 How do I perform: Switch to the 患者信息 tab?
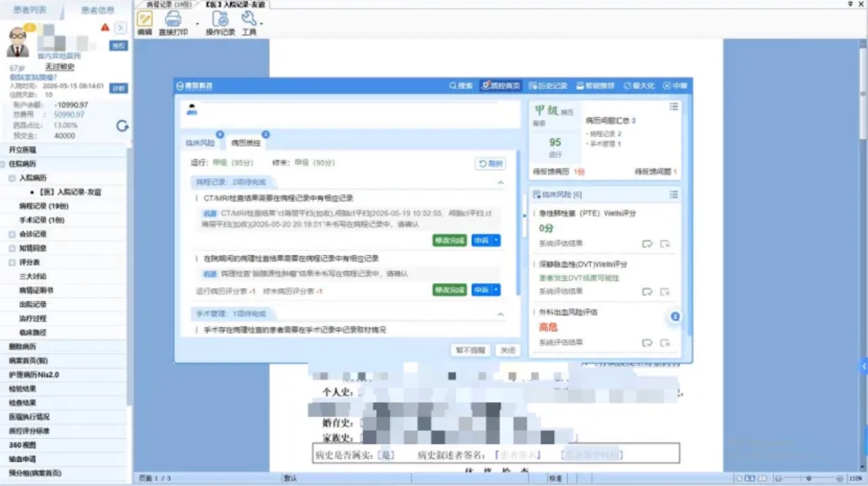pyautogui.click(x=98, y=10)
